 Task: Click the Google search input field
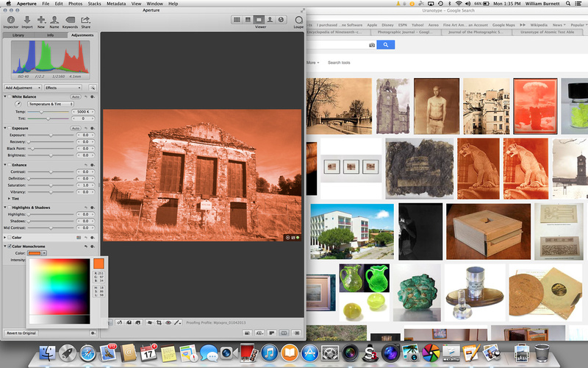[x=337, y=45]
